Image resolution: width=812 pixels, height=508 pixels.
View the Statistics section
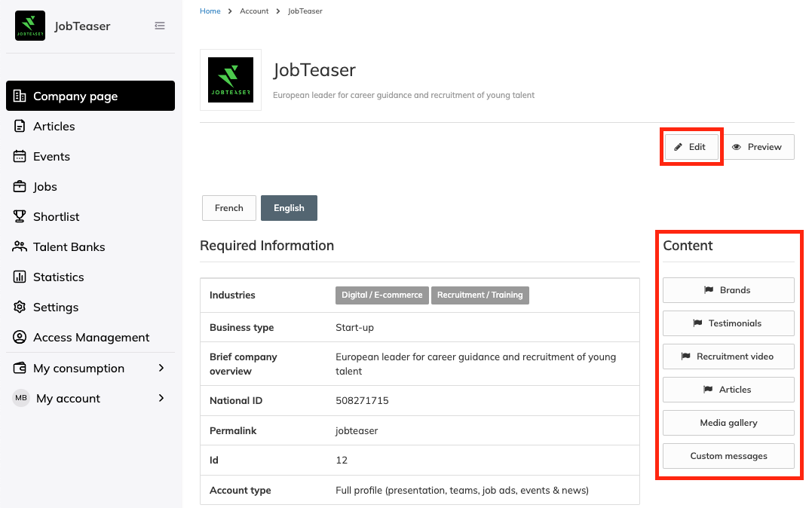pyautogui.click(x=90, y=277)
